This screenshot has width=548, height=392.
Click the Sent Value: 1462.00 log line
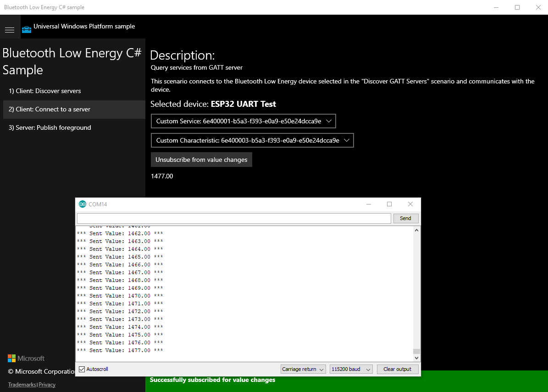click(x=120, y=233)
